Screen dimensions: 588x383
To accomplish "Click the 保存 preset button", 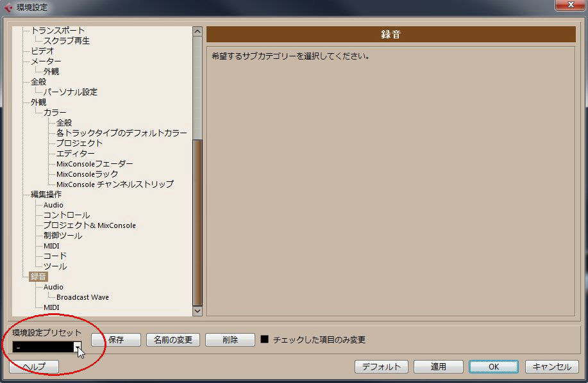I will (x=116, y=339).
